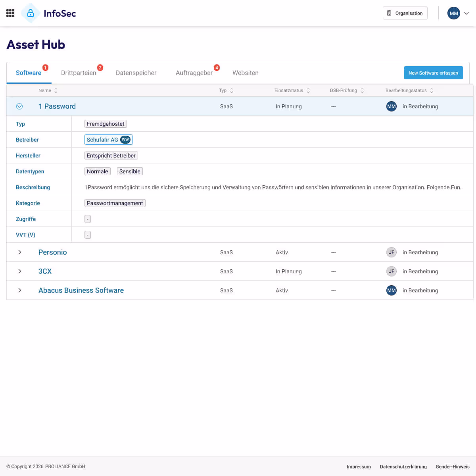Viewport: 476px width, 476px height.
Task: Click the InfoSec padlock logo
Action: point(31,13)
